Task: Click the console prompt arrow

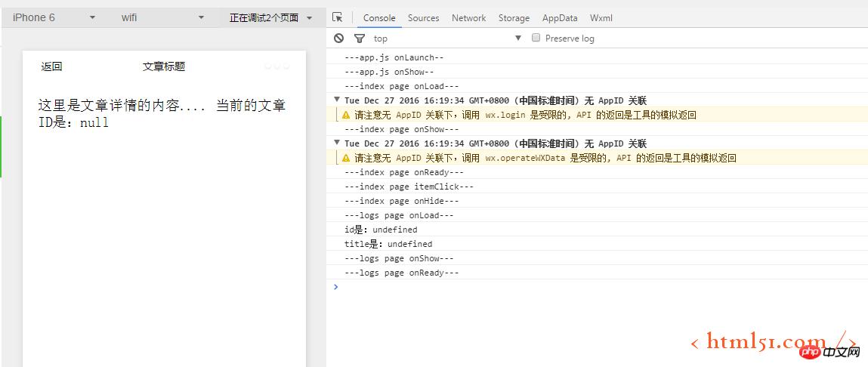Action: (336, 287)
